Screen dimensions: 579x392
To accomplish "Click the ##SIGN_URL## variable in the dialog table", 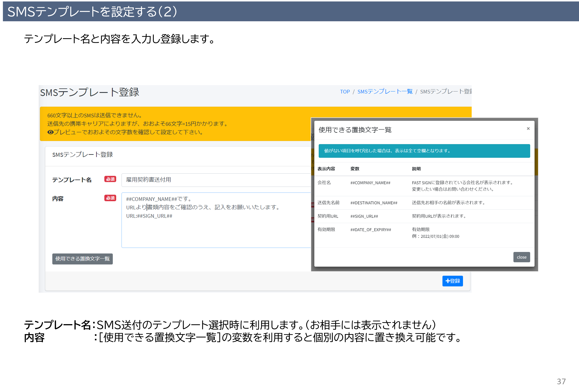I will [364, 216].
